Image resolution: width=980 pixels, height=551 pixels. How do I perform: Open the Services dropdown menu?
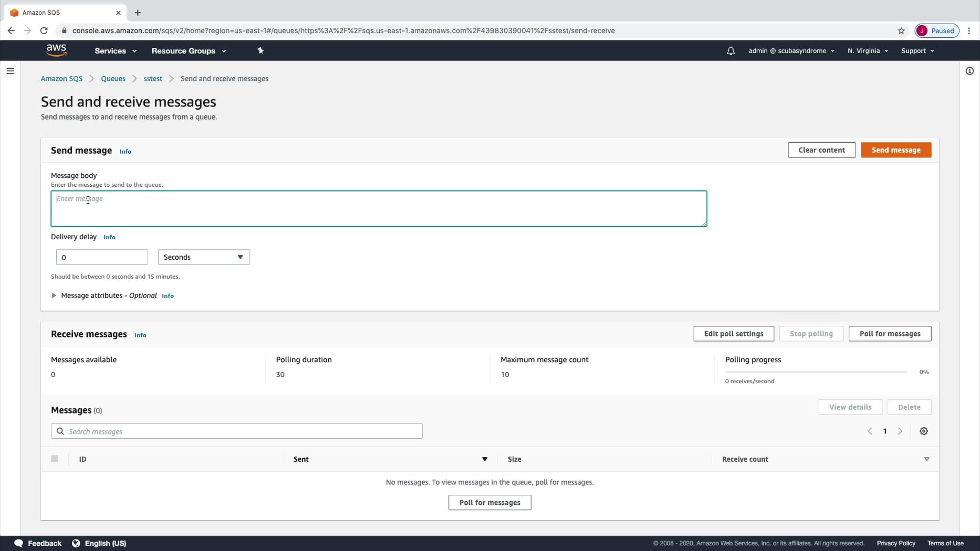[x=116, y=51]
